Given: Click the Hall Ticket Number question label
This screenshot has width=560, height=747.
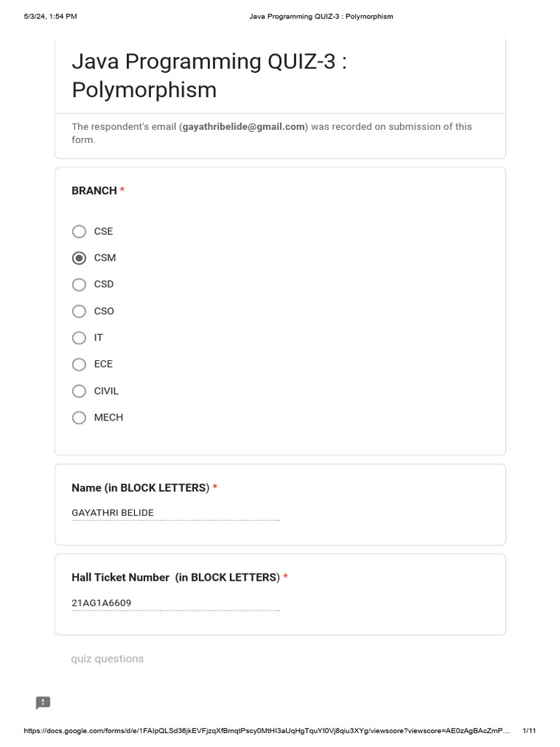Looking at the screenshot, I should (176, 578).
